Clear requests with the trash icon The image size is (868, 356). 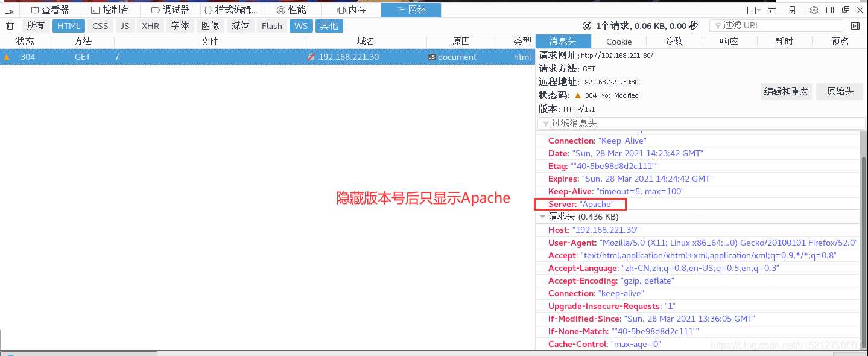click(x=10, y=25)
